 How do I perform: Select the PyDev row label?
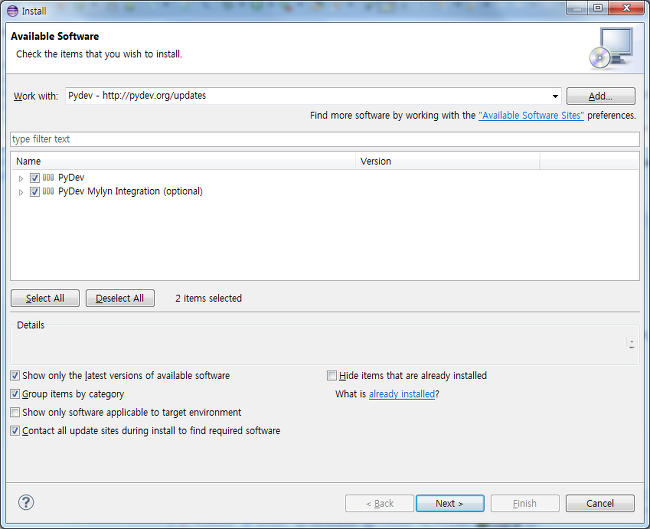(71, 178)
